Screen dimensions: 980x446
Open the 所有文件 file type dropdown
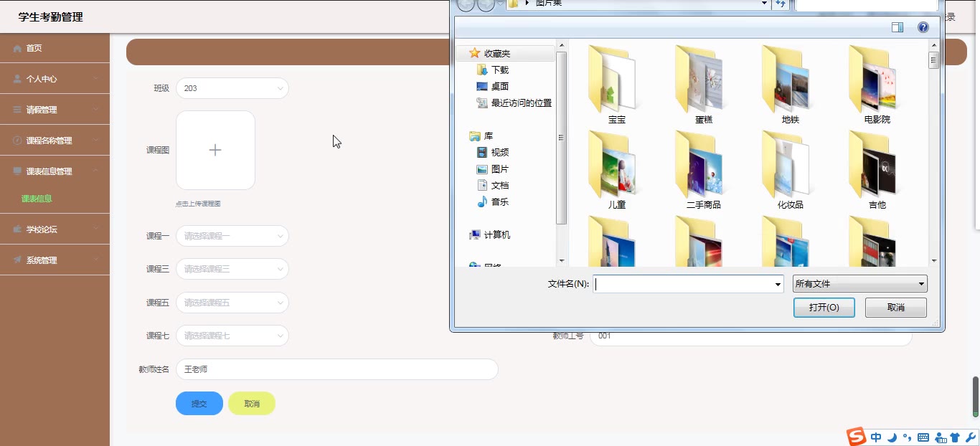coord(860,284)
